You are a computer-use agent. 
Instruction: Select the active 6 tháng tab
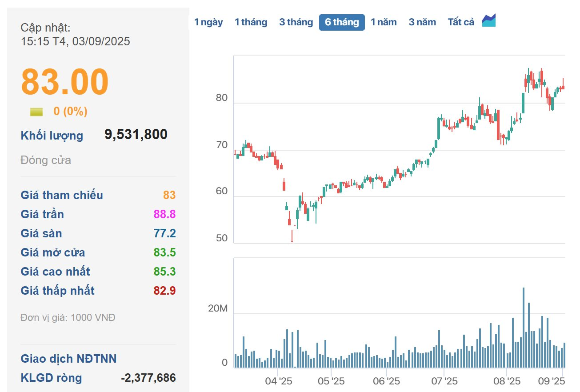click(x=342, y=22)
